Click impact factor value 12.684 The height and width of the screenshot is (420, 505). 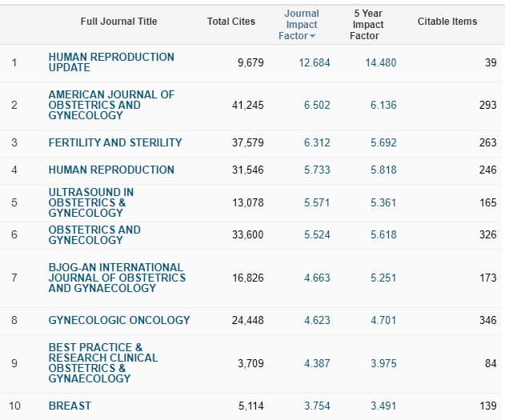point(315,62)
